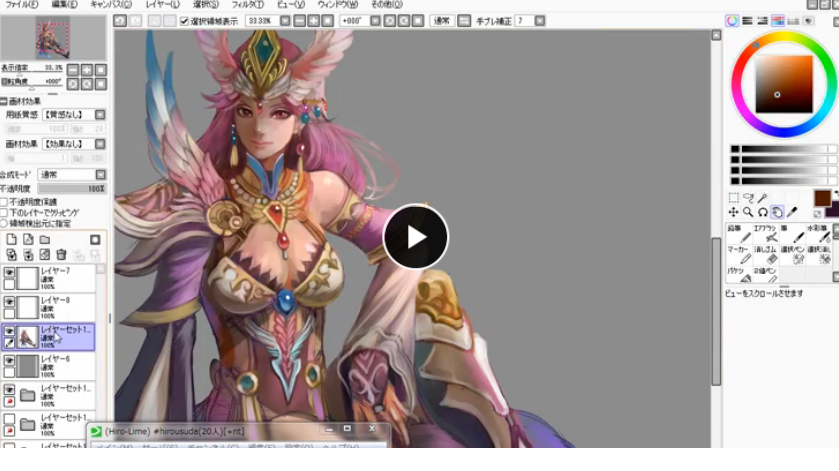
Task: Select the マーカー marker brush
Action: click(738, 255)
